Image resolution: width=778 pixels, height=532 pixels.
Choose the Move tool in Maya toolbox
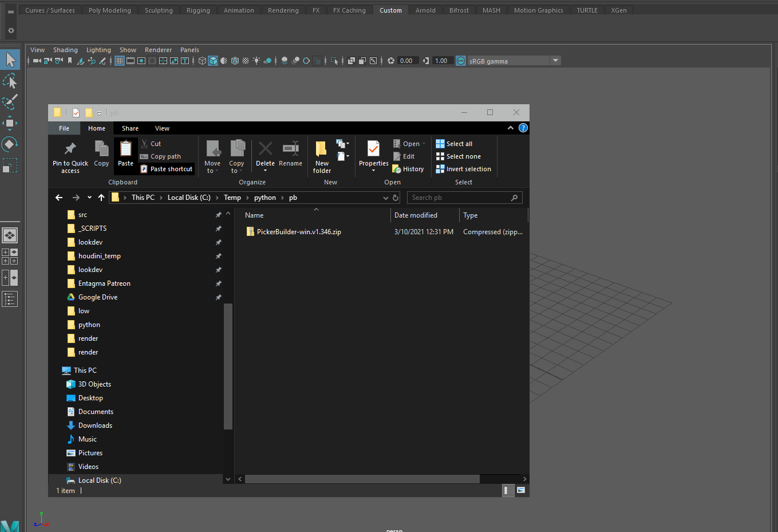click(x=10, y=123)
